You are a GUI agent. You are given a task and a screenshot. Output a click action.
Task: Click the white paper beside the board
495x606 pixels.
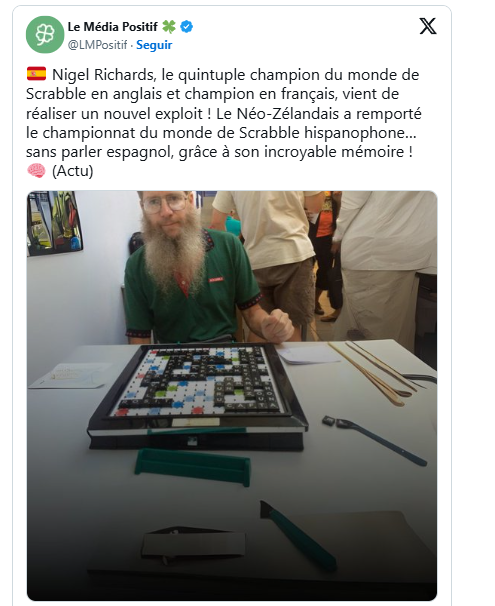[71, 375]
